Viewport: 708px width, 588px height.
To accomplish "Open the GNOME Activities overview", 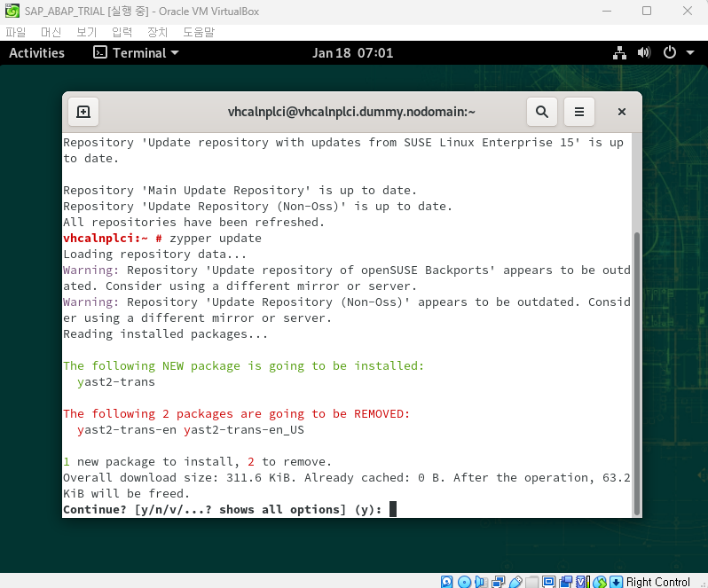I will [36, 53].
